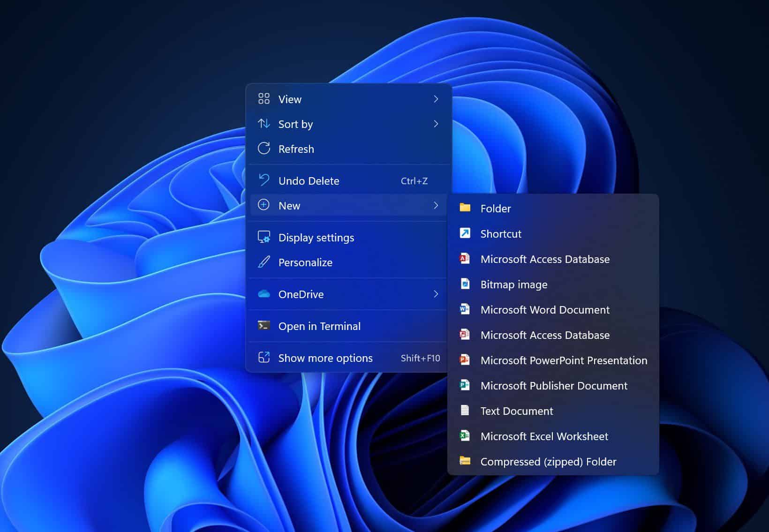Image resolution: width=769 pixels, height=532 pixels.
Task: Click the Sort by arrows icon
Action: coord(264,124)
